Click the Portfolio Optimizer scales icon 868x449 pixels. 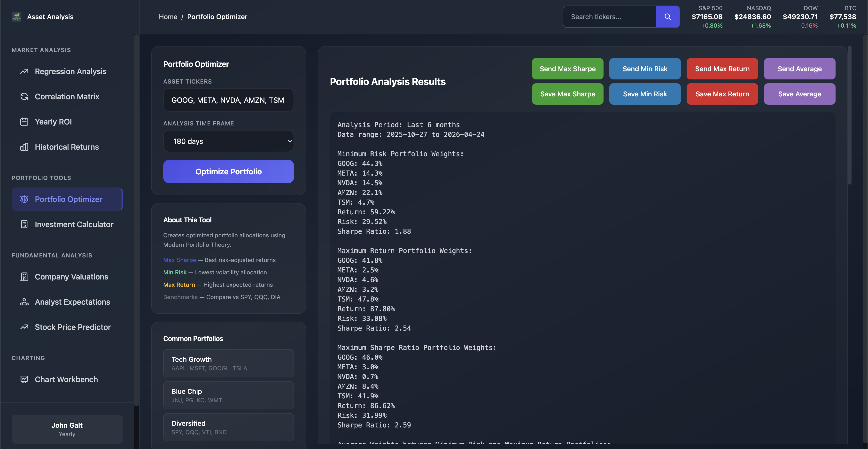tap(24, 199)
